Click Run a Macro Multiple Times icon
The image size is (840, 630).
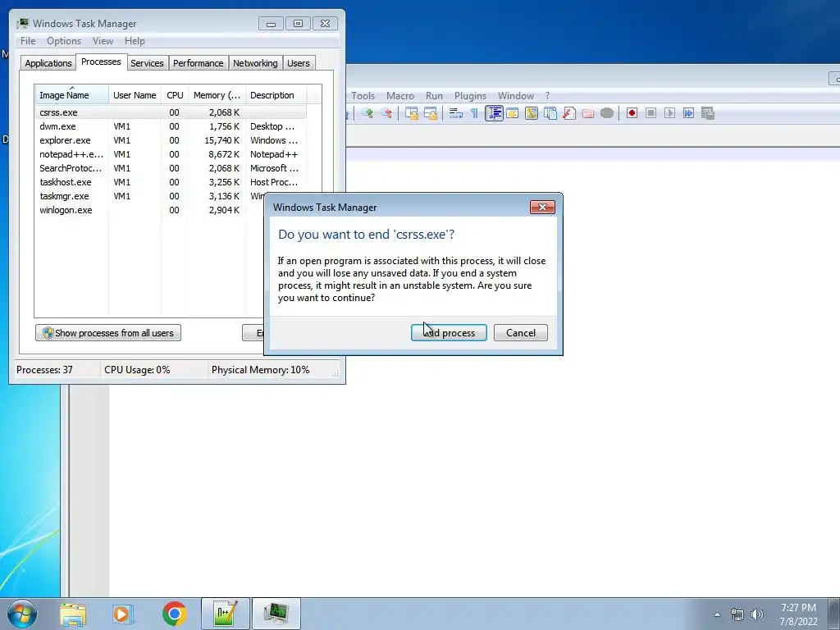(688, 113)
